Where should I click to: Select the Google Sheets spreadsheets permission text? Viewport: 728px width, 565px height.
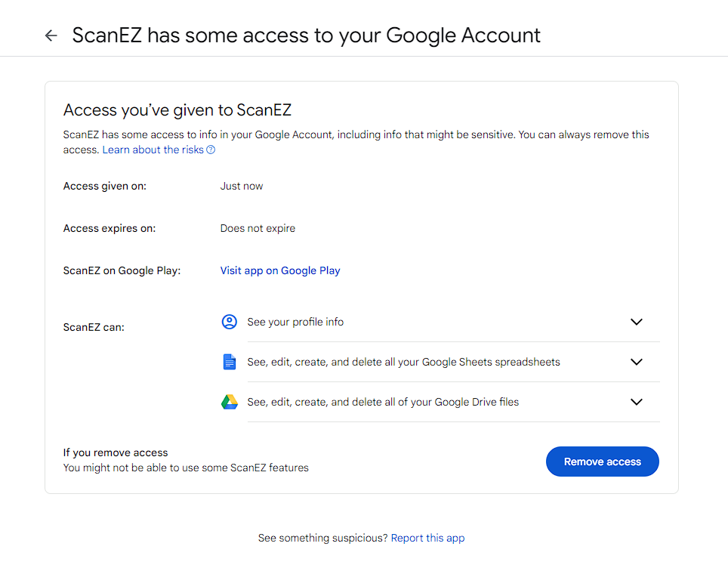[403, 362]
